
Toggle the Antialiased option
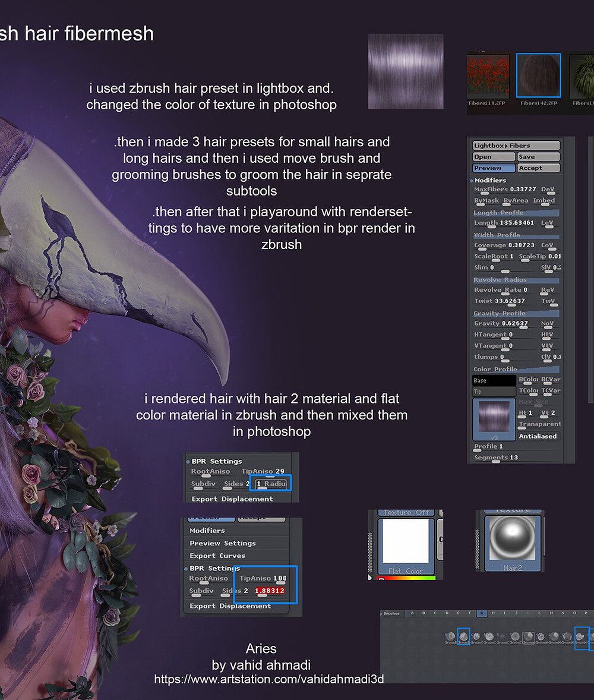[539, 436]
